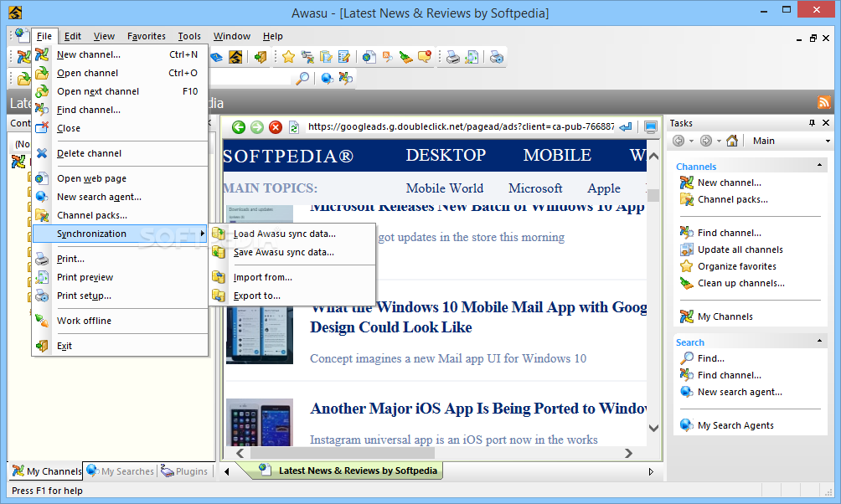Screen dimensions: 841x504
Task: Click the pinwheel find channel toolbar icon
Action: point(346,79)
